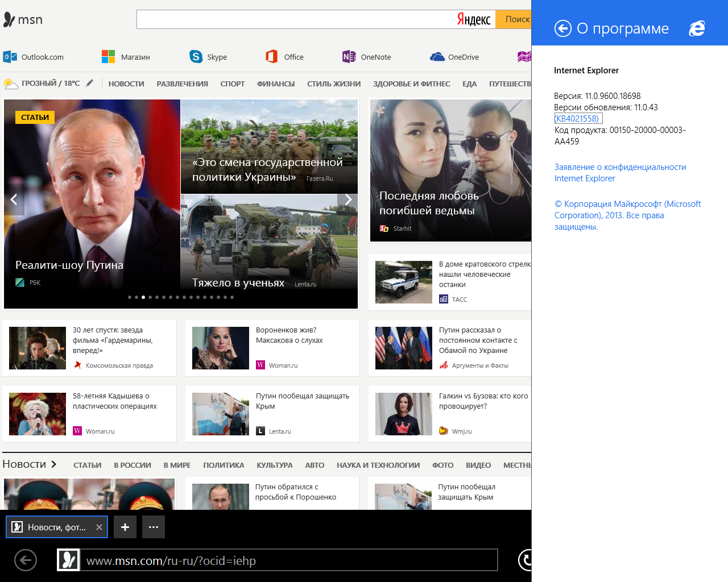Select В РОССИИ in news subsection

click(133, 465)
